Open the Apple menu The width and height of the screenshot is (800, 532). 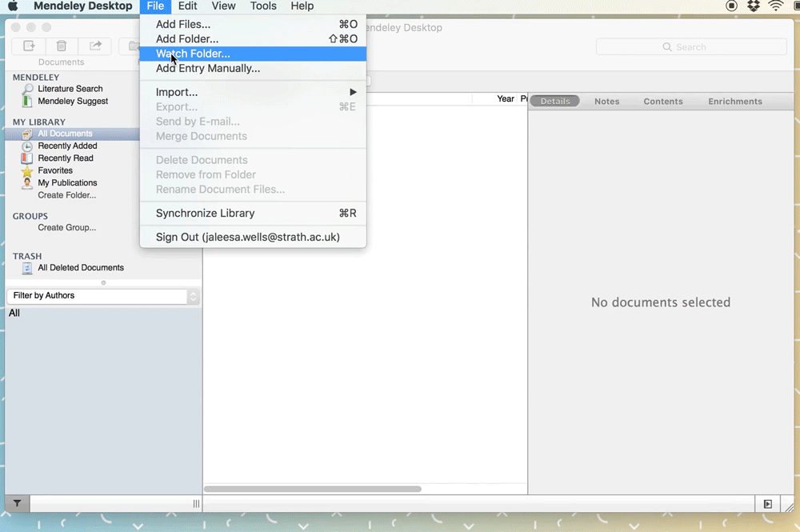(x=13, y=6)
